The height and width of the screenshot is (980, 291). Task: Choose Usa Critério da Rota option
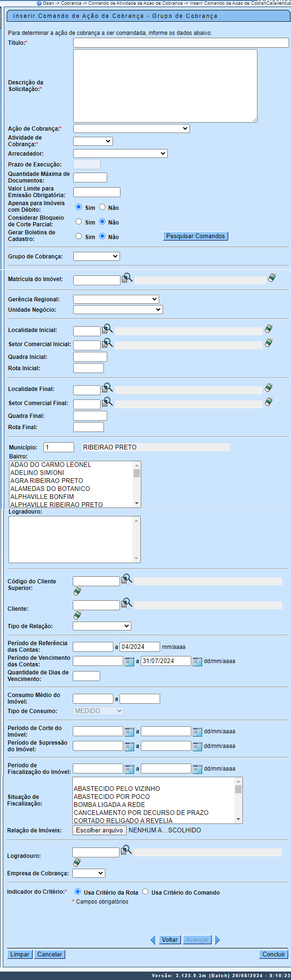pyautogui.click(x=78, y=892)
